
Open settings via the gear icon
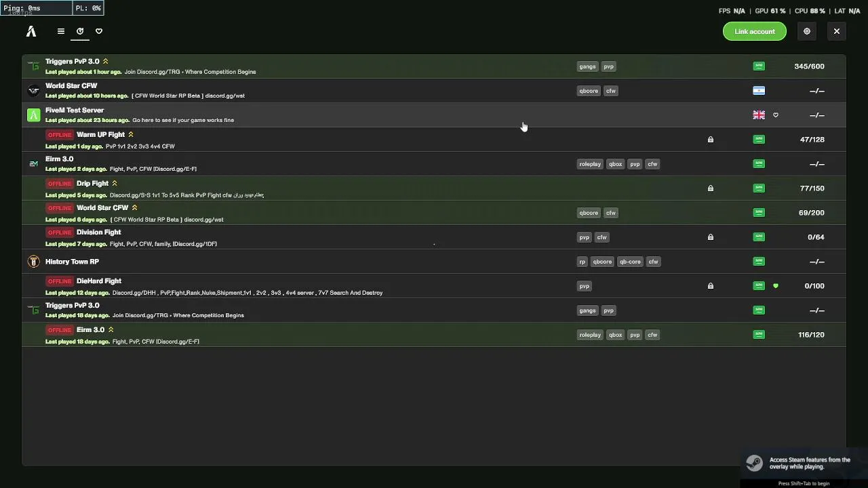tap(807, 31)
